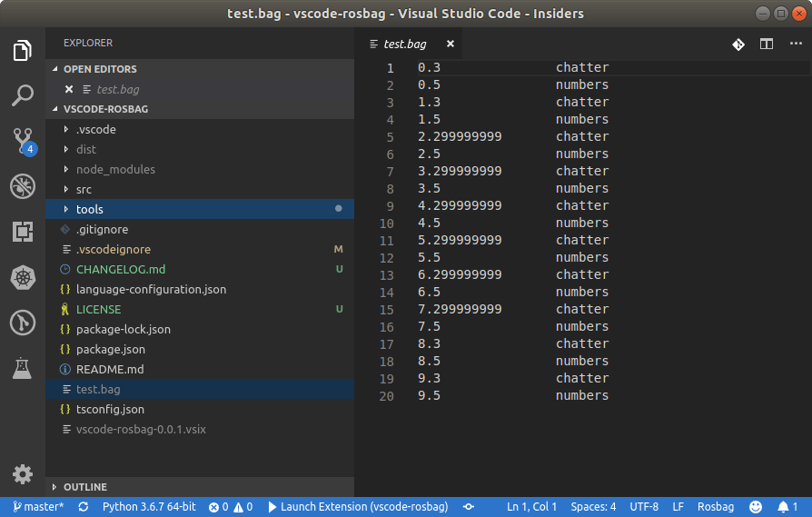Open the Explorer view in activity bar

tap(23, 50)
